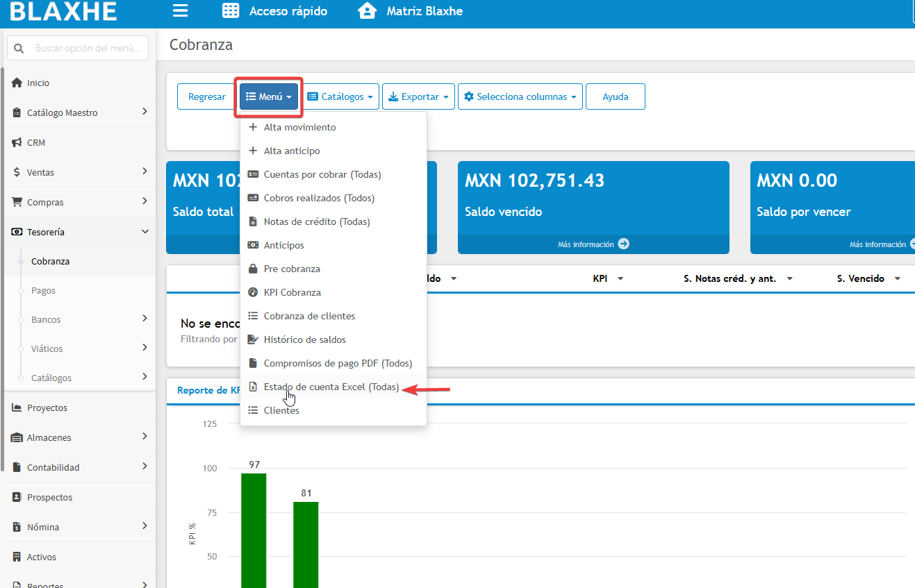
Task: Sort by KPI column header
Action: click(608, 278)
